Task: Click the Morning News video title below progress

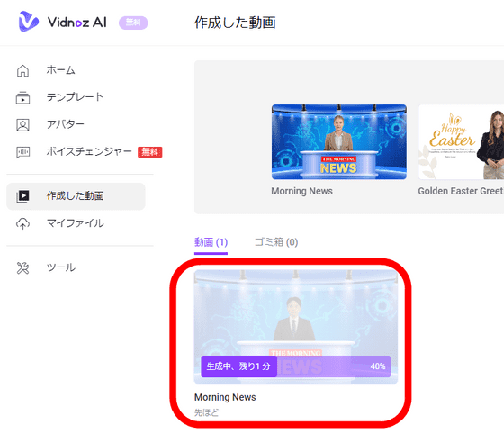Action: pos(225,397)
